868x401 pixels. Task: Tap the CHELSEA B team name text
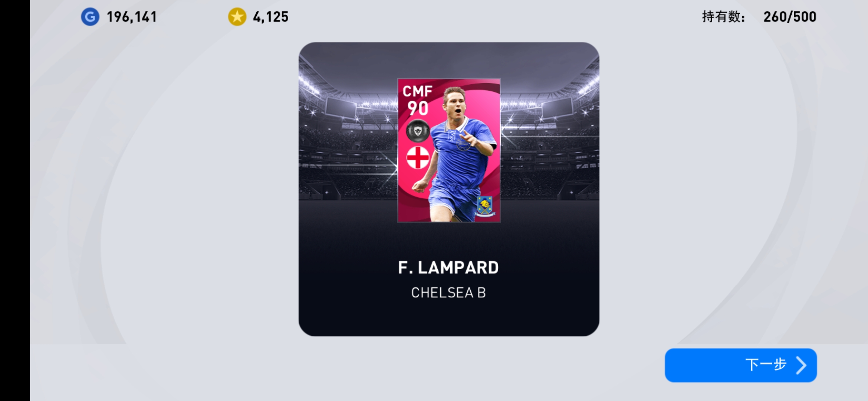point(448,293)
